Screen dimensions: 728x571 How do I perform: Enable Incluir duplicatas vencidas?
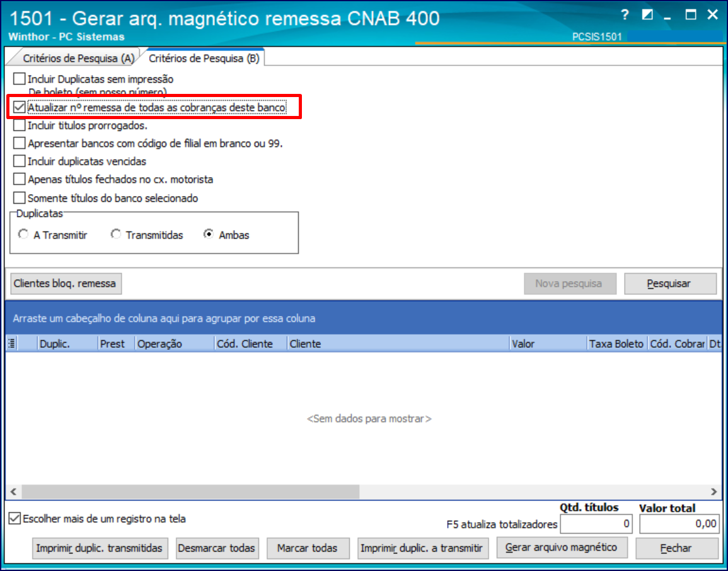click(x=20, y=161)
